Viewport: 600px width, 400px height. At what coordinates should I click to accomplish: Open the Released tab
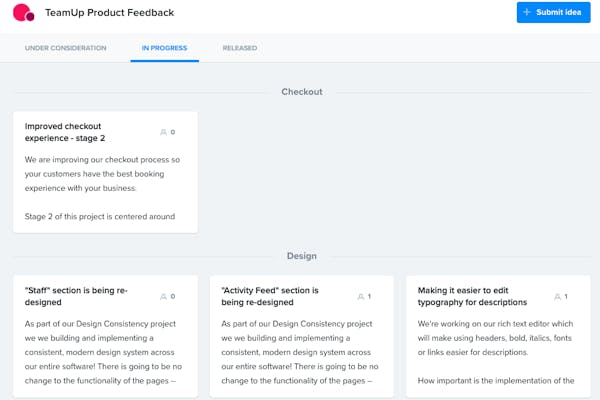239,48
